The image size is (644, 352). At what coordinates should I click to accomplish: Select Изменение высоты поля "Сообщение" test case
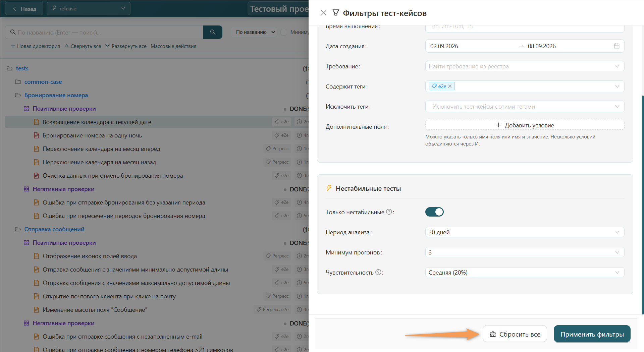click(x=95, y=310)
